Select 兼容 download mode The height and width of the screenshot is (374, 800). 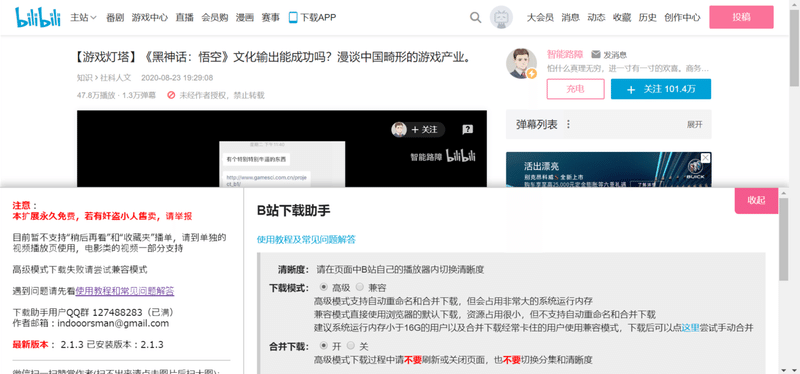[360, 287]
